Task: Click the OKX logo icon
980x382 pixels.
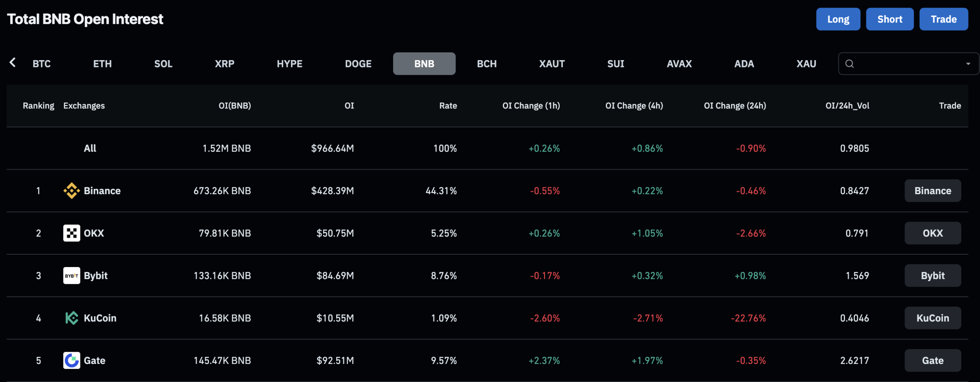Action: pos(72,233)
